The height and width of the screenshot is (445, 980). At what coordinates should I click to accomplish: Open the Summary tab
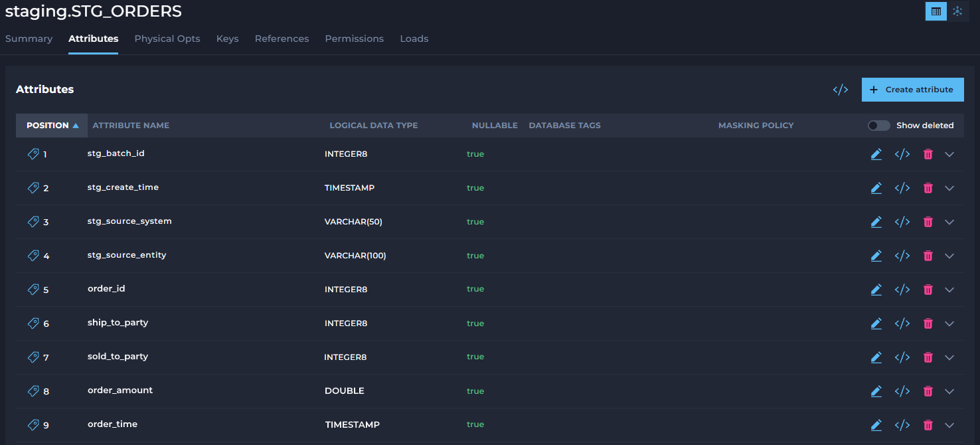29,39
